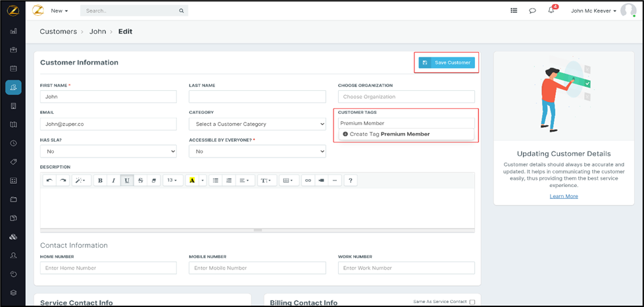Open the New menu in top bar
The height and width of the screenshot is (307, 644).
tap(59, 11)
